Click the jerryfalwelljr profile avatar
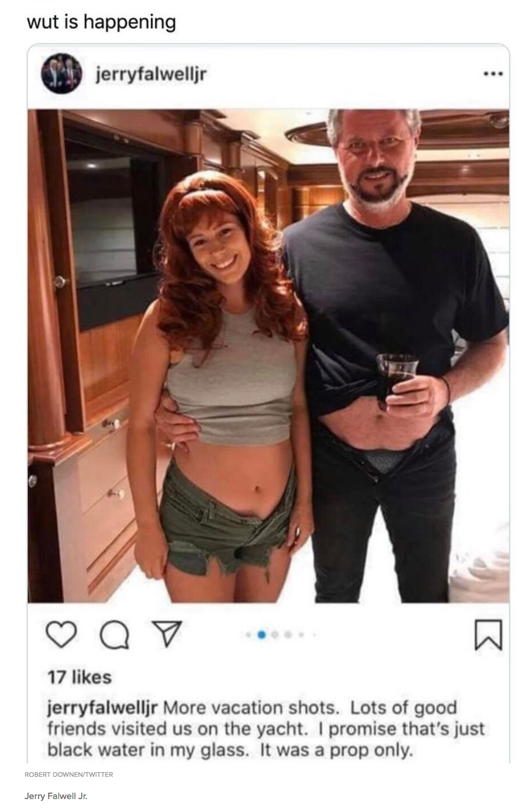Viewport: 532px width, 809px height. [x=61, y=74]
